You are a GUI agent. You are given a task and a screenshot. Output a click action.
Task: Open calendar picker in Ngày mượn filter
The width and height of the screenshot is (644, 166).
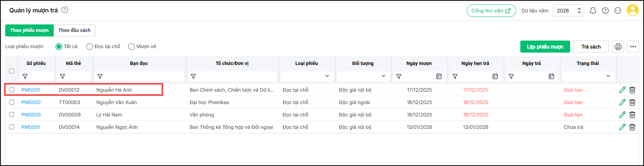click(x=439, y=76)
